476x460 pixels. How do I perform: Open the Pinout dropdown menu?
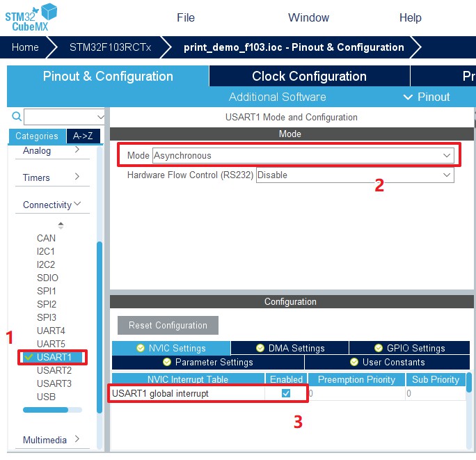(427, 97)
